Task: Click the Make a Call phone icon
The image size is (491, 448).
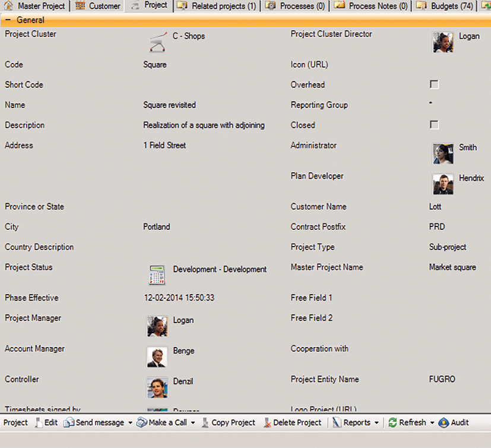Action: pyautogui.click(x=141, y=422)
